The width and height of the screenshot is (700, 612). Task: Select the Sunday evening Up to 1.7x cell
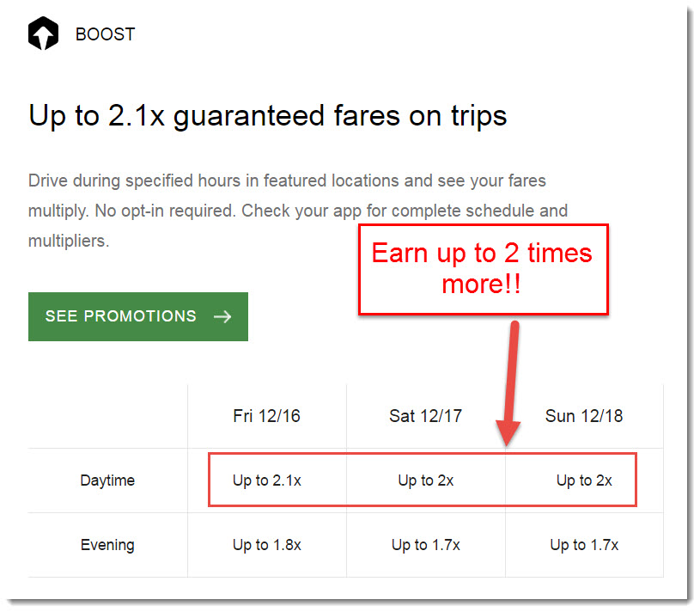[584, 545]
